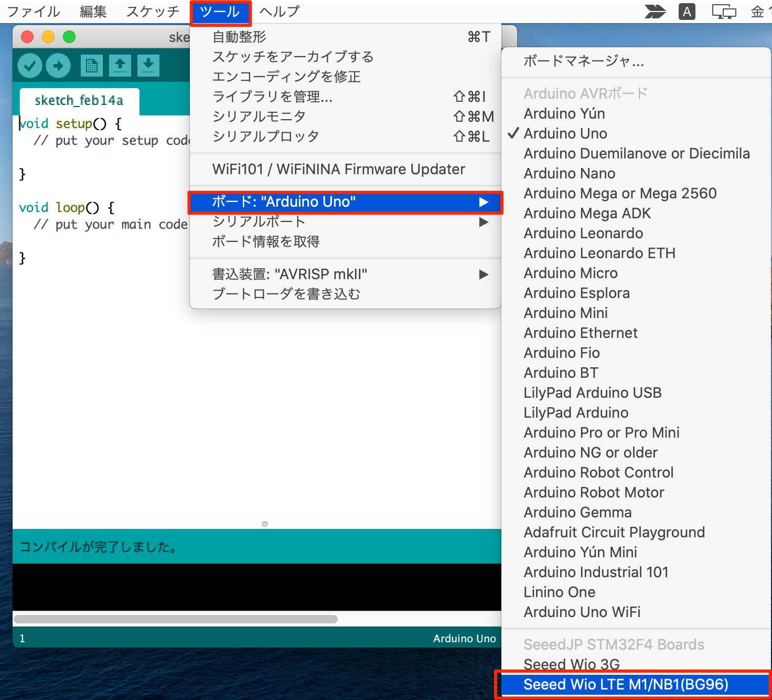This screenshot has width=772, height=700.
Task: Select Arduino Industrial 101
Action: [x=636, y=572]
